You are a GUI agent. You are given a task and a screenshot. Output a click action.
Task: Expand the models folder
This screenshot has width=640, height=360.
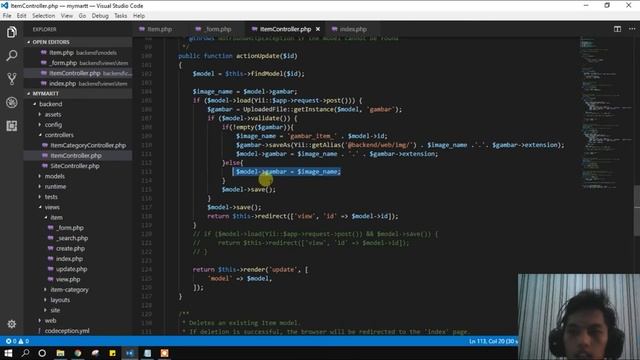click(54, 176)
